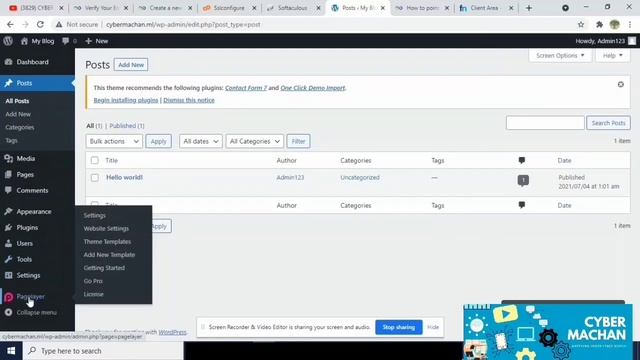The height and width of the screenshot is (360, 640).
Task: Click Search Posts button
Action: pos(608,123)
